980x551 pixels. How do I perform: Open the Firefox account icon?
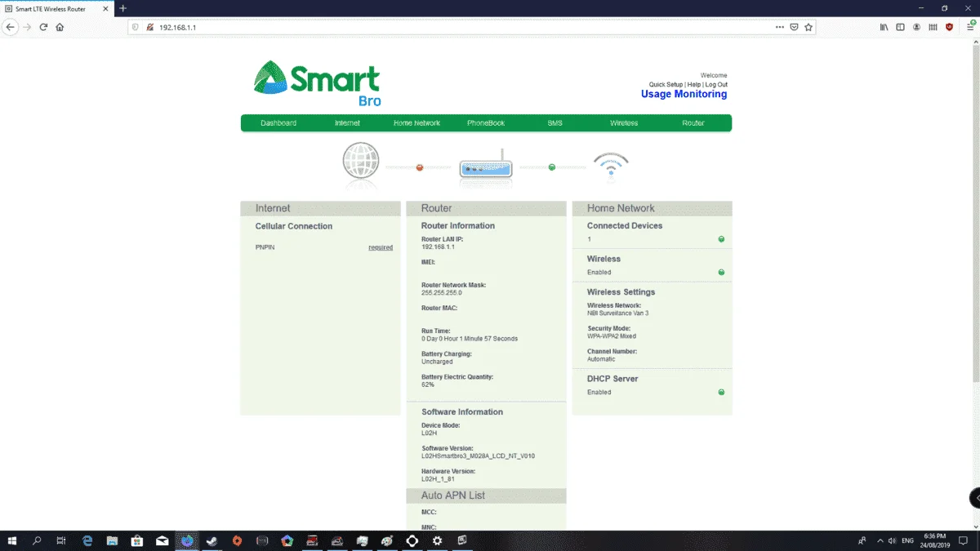click(x=916, y=27)
